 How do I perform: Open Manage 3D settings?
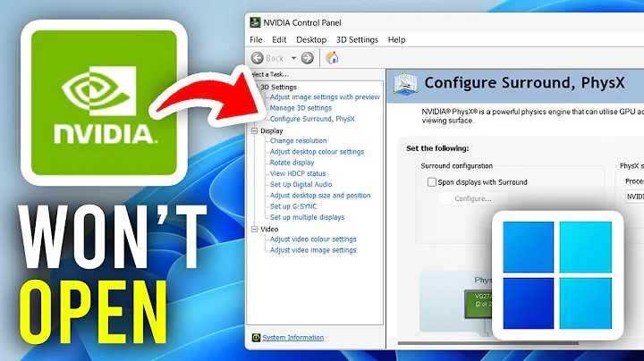click(301, 108)
